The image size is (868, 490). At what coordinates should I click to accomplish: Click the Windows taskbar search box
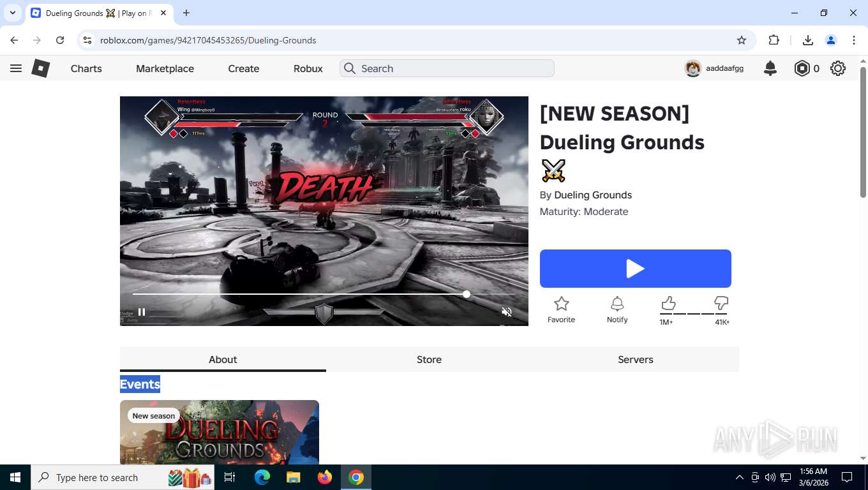tap(122, 477)
